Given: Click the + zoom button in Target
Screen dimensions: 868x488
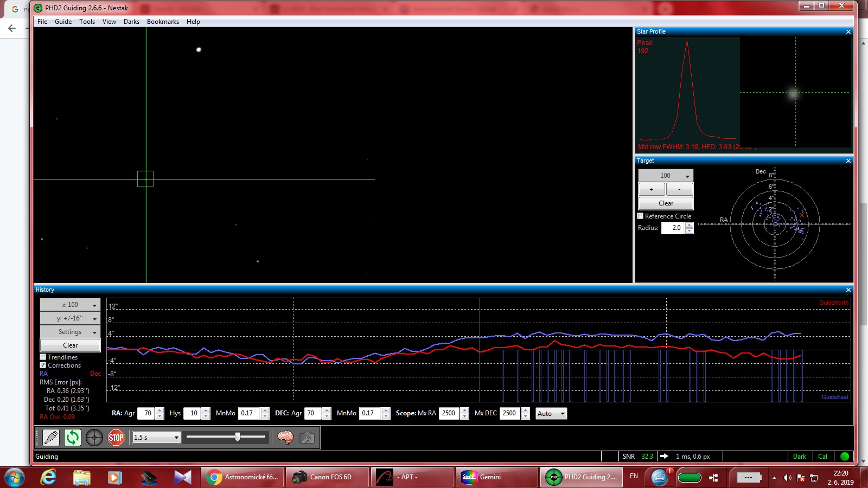Looking at the screenshot, I should 652,189.
